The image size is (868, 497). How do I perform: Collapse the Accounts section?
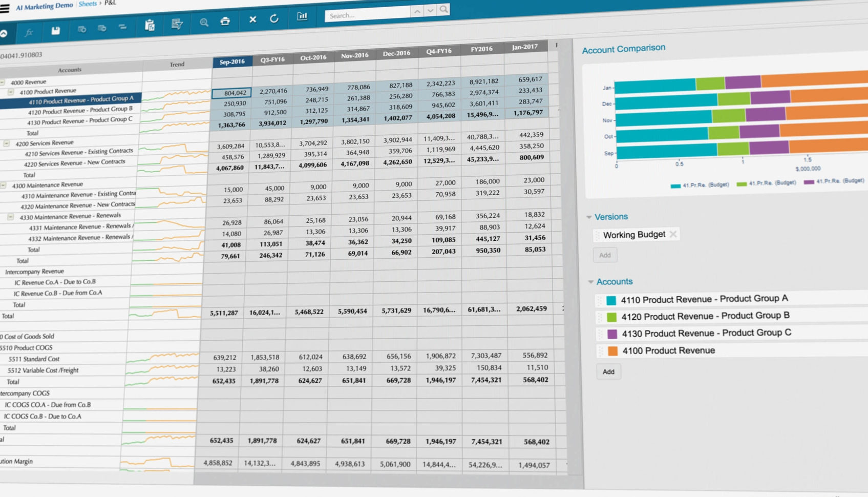[x=590, y=281]
